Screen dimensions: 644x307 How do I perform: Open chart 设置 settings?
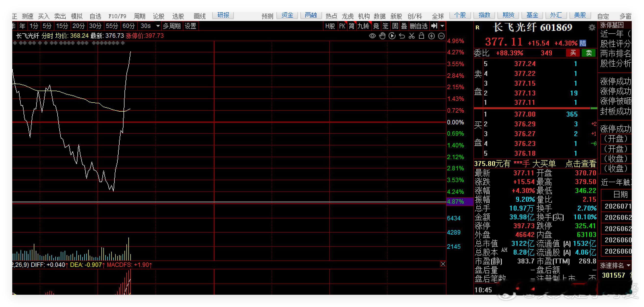[190, 26]
